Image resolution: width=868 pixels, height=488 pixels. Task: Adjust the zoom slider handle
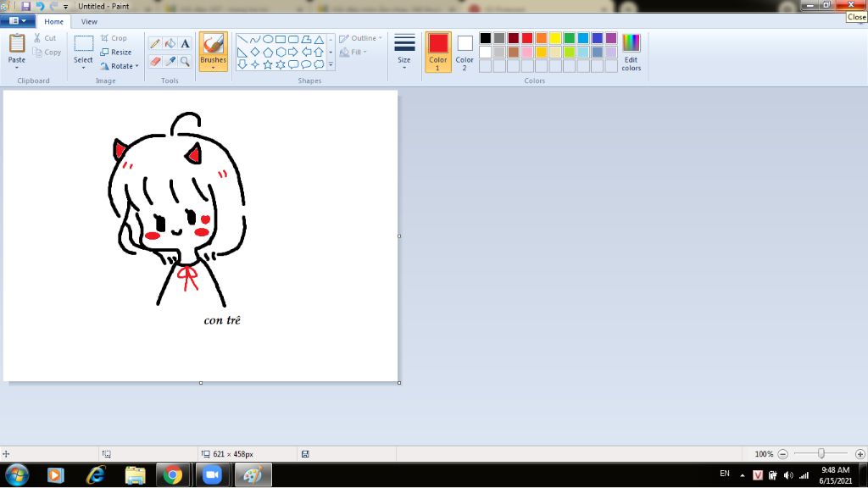click(x=821, y=454)
